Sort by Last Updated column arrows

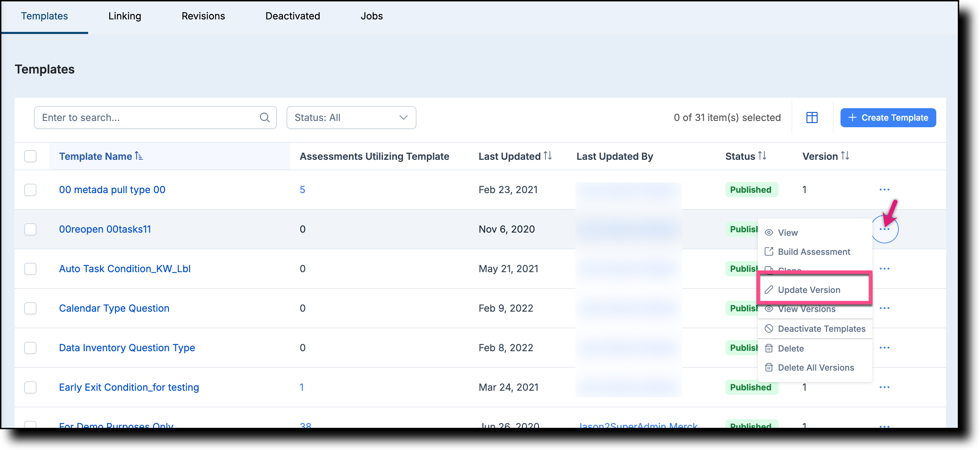(548, 156)
